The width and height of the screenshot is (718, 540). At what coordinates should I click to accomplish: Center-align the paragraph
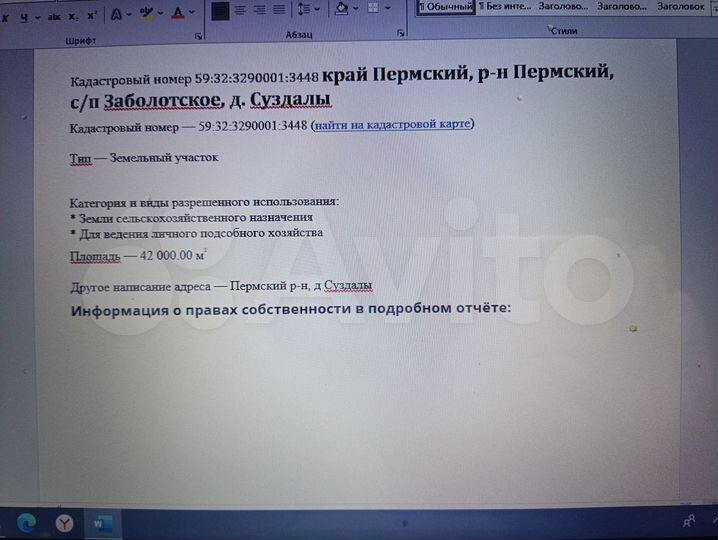click(240, 10)
